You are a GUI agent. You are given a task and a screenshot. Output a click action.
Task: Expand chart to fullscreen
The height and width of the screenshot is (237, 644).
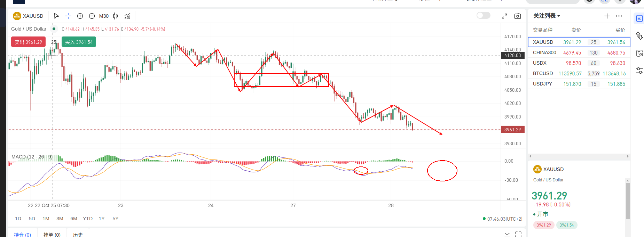pyautogui.click(x=504, y=16)
